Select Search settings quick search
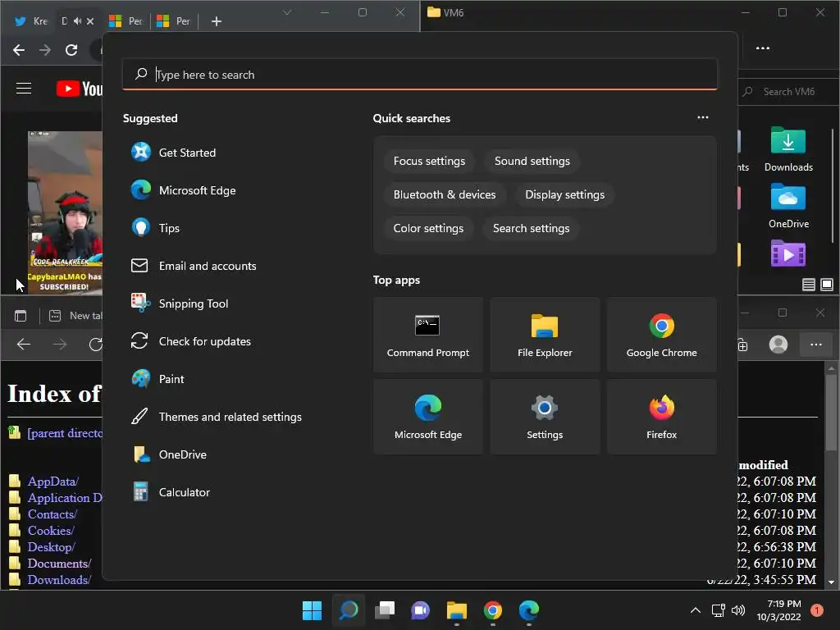Screen dimensions: 840x630 click(531, 229)
